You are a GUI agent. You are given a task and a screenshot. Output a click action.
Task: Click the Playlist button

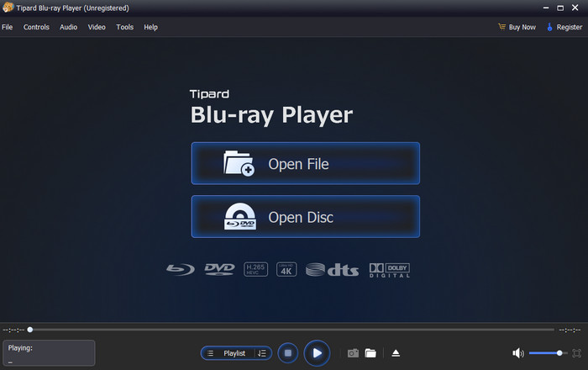tap(234, 353)
